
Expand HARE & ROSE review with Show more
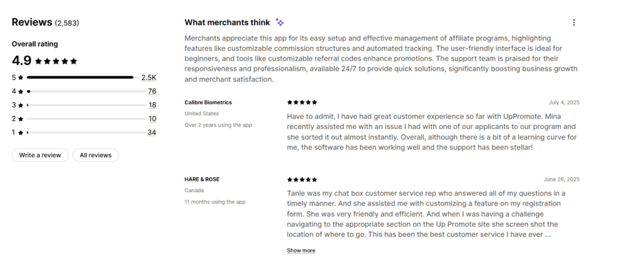tap(301, 251)
